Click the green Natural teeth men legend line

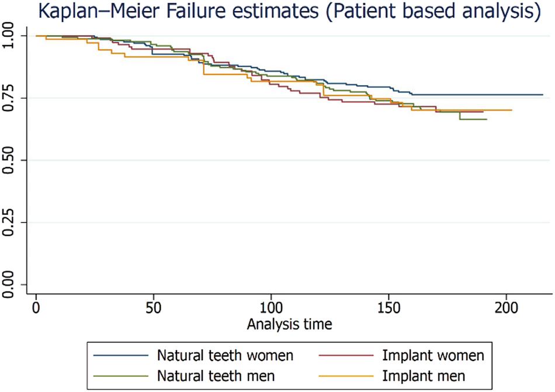pos(120,372)
